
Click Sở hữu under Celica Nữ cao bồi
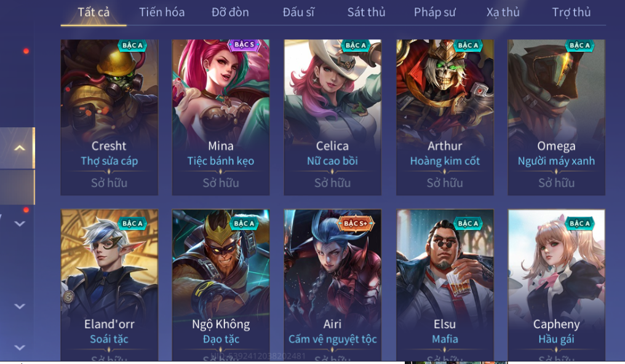click(x=332, y=183)
